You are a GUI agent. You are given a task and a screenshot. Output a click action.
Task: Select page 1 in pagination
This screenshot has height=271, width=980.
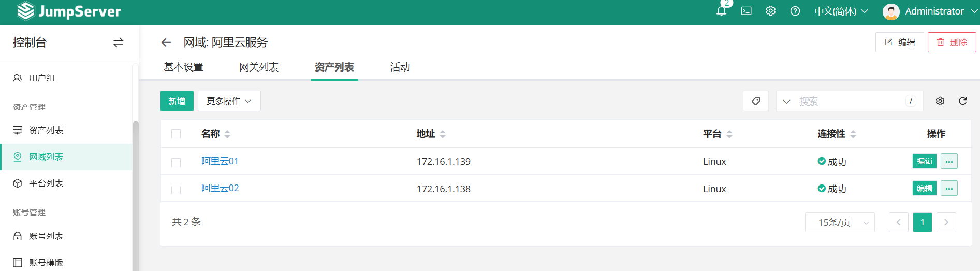click(x=923, y=222)
